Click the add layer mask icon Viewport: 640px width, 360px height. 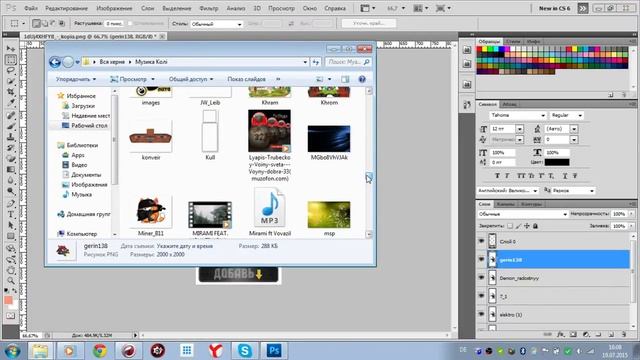tap(573, 334)
